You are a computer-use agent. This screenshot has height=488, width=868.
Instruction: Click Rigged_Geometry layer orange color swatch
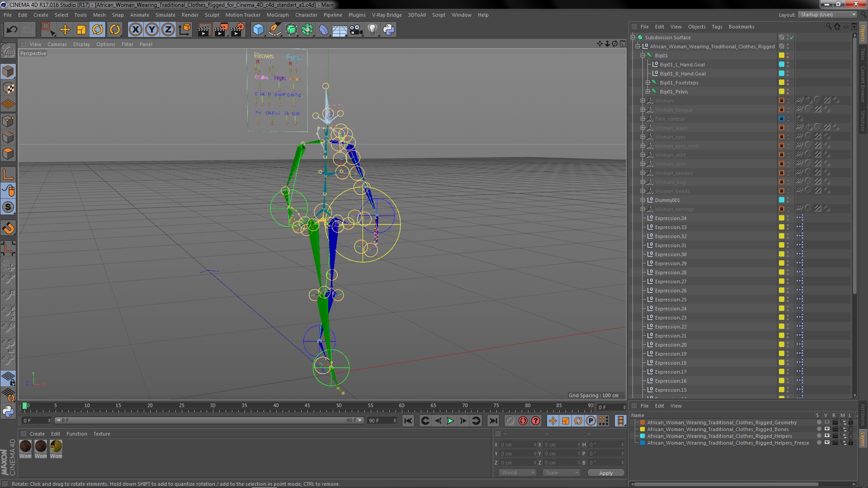click(642, 423)
